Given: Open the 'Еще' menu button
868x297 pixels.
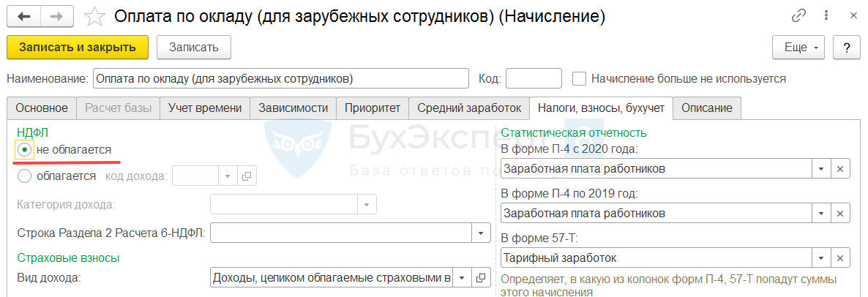Looking at the screenshot, I should point(799,48).
